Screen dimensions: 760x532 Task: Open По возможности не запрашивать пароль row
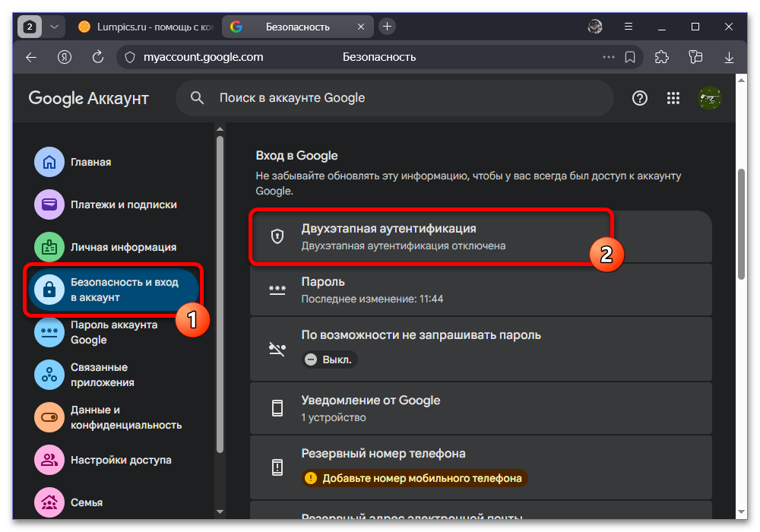(x=480, y=348)
